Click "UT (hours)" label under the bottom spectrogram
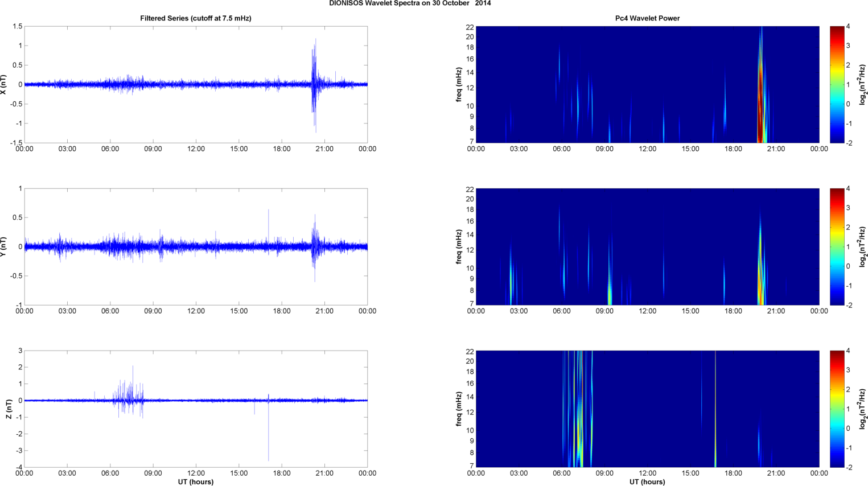Screen dimensions: 868x486 coord(647,482)
